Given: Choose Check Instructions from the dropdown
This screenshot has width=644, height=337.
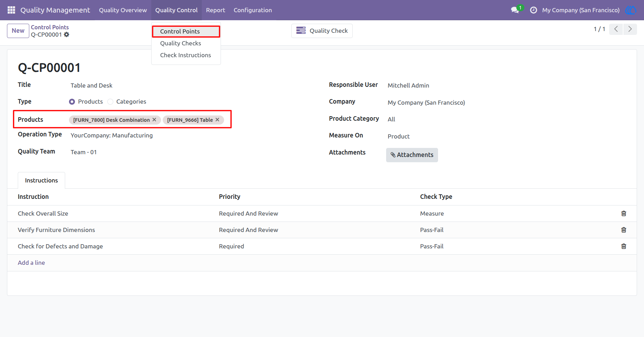Looking at the screenshot, I should (186, 55).
